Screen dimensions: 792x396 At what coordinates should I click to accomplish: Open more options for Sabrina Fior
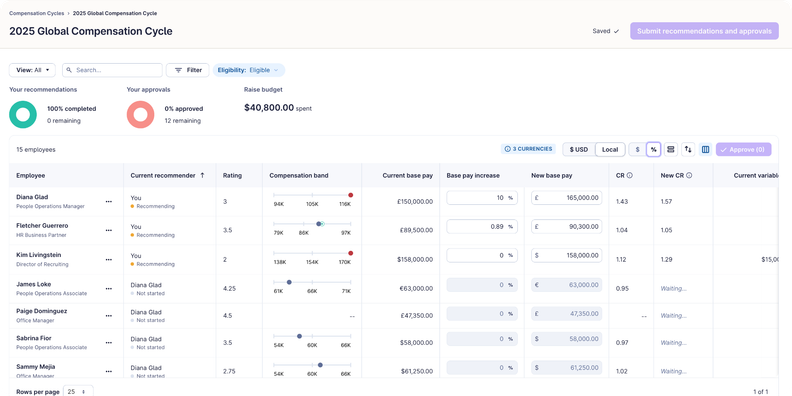[x=109, y=342]
